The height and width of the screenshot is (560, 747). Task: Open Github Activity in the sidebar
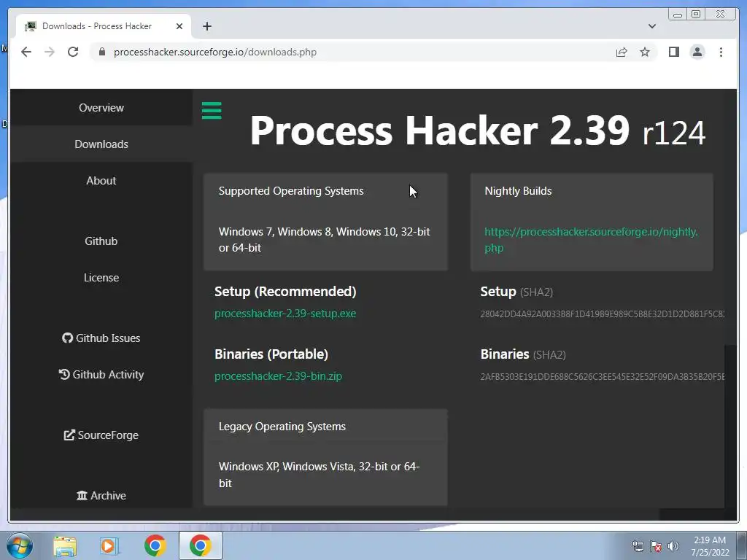(x=101, y=375)
